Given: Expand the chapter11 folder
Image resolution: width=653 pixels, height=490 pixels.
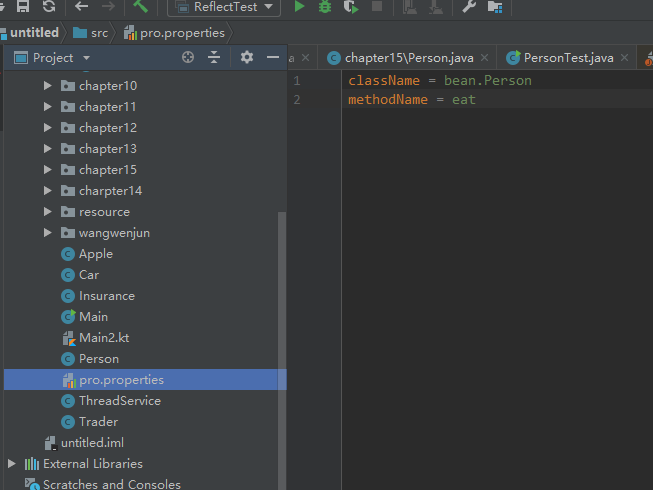Looking at the screenshot, I should pos(48,107).
